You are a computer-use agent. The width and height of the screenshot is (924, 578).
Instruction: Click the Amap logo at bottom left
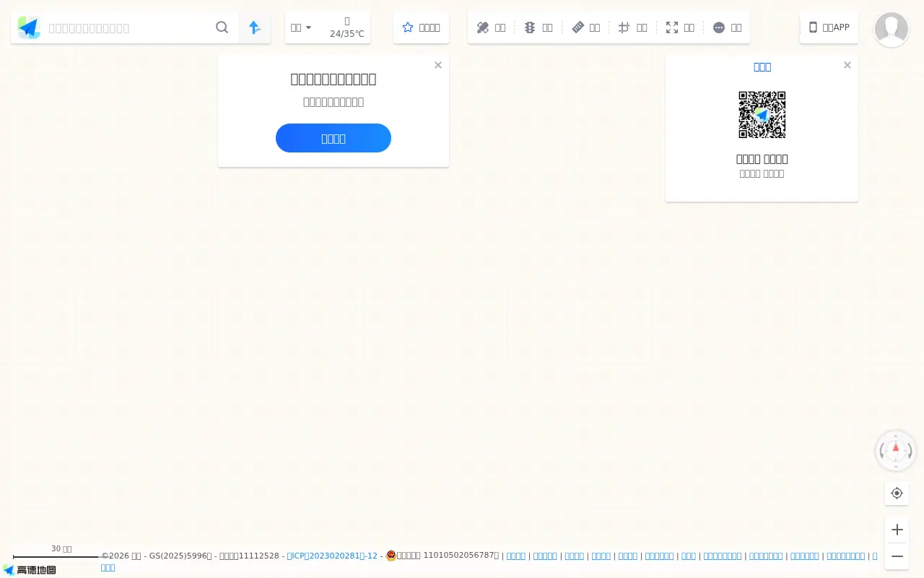click(30, 570)
